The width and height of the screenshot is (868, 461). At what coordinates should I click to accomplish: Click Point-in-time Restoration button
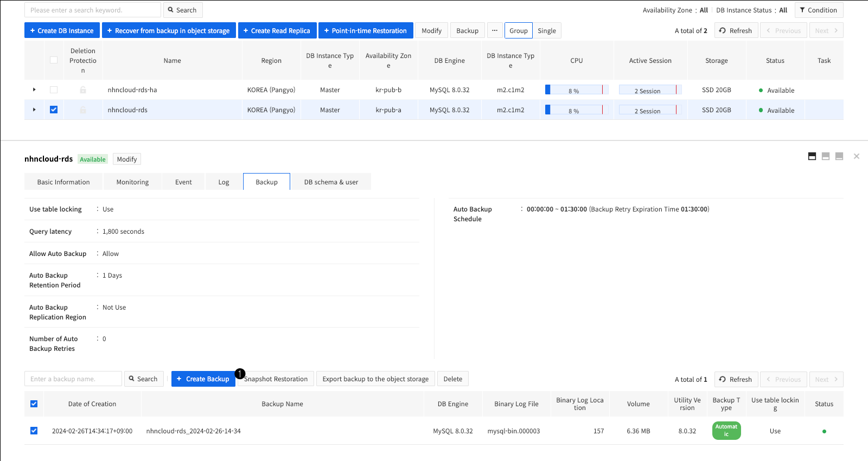pos(366,30)
